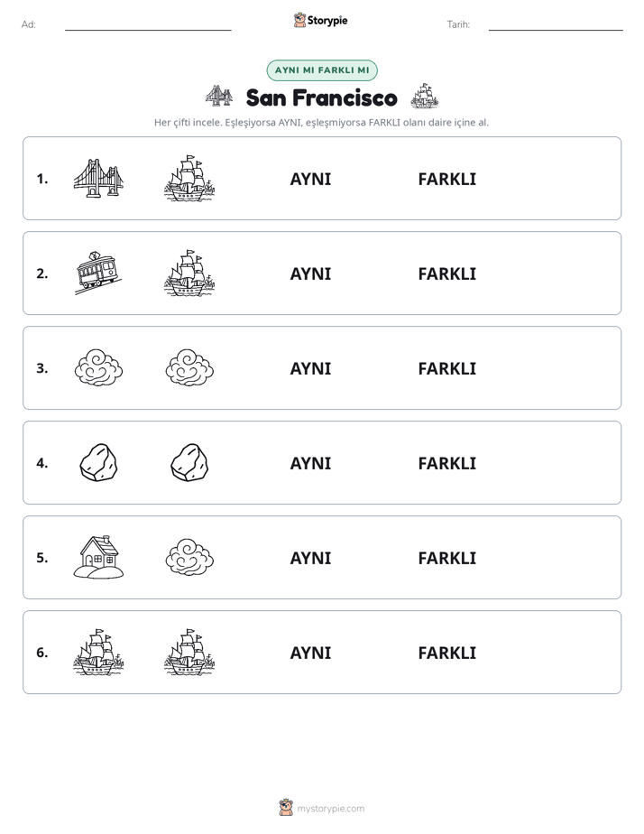Click the ship icon right of the title
644x834 pixels.
424,97
